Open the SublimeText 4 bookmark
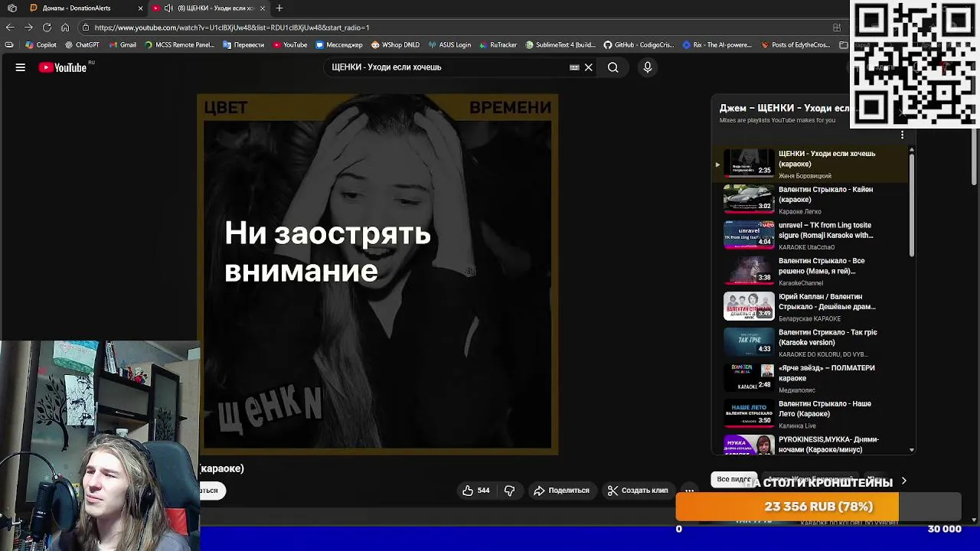This screenshot has width=980, height=551. (x=560, y=45)
